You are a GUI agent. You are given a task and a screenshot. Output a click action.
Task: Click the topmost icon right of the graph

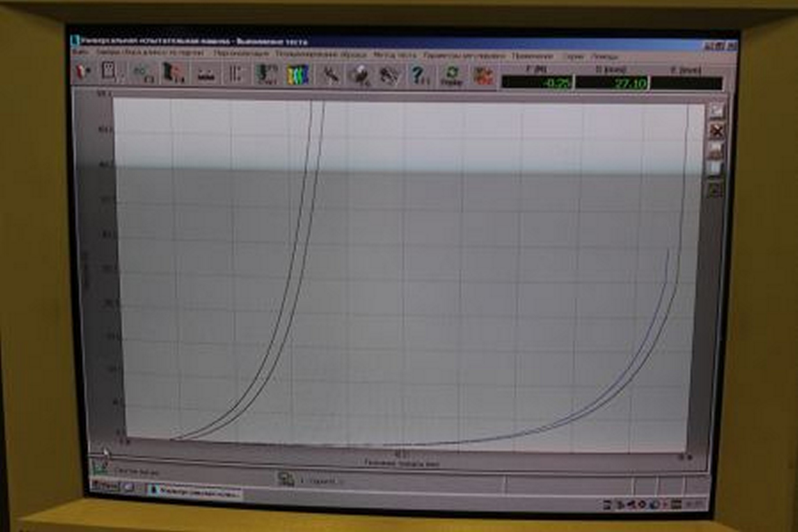pos(716,111)
